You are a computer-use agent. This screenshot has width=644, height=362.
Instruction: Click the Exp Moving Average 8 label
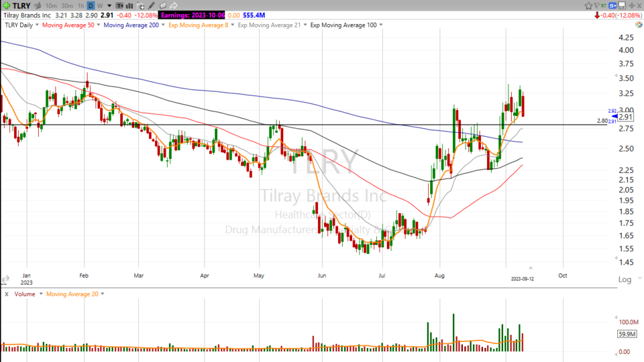pyautogui.click(x=199, y=25)
